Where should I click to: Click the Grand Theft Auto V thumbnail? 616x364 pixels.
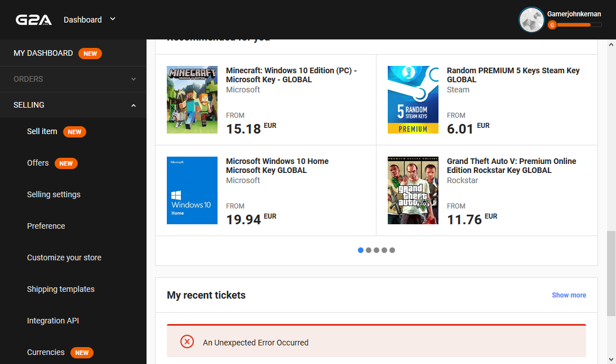413,190
